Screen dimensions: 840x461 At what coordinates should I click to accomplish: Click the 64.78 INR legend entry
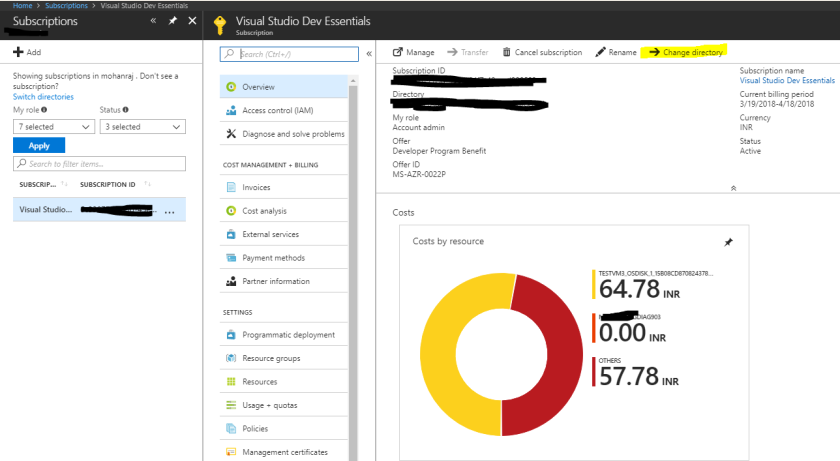tap(652, 284)
